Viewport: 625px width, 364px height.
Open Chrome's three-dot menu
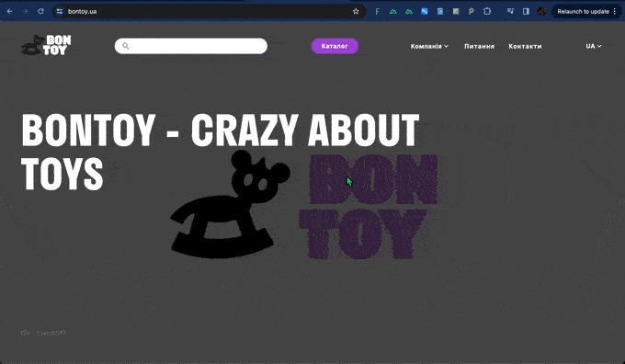coord(615,12)
